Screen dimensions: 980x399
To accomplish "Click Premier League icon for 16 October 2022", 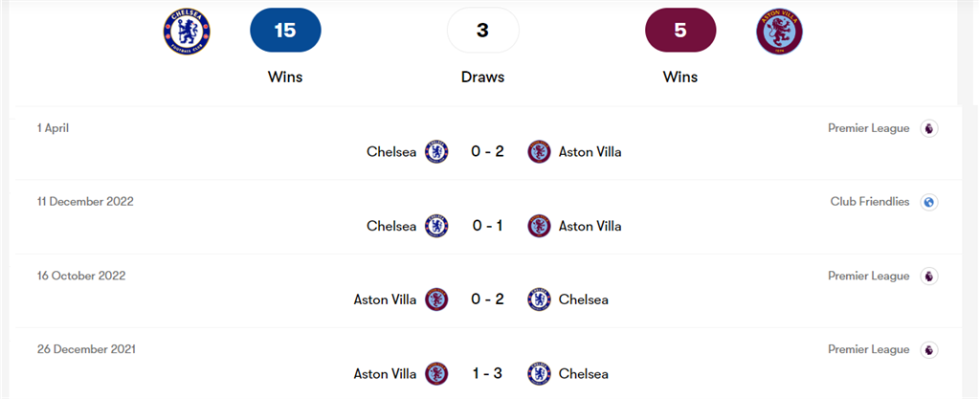I will point(928,276).
